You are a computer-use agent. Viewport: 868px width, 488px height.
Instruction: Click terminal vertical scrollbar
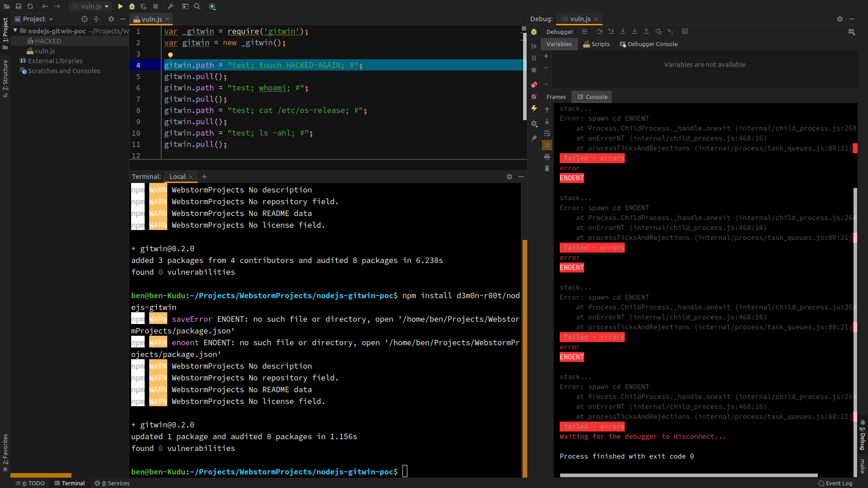(x=525, y=357)
